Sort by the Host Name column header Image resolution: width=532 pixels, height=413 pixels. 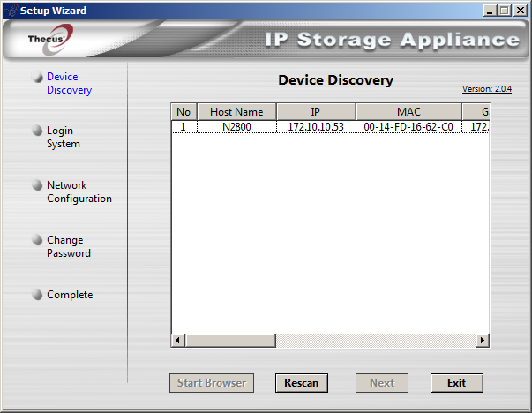pyautogui.click(x=236, y=112)
